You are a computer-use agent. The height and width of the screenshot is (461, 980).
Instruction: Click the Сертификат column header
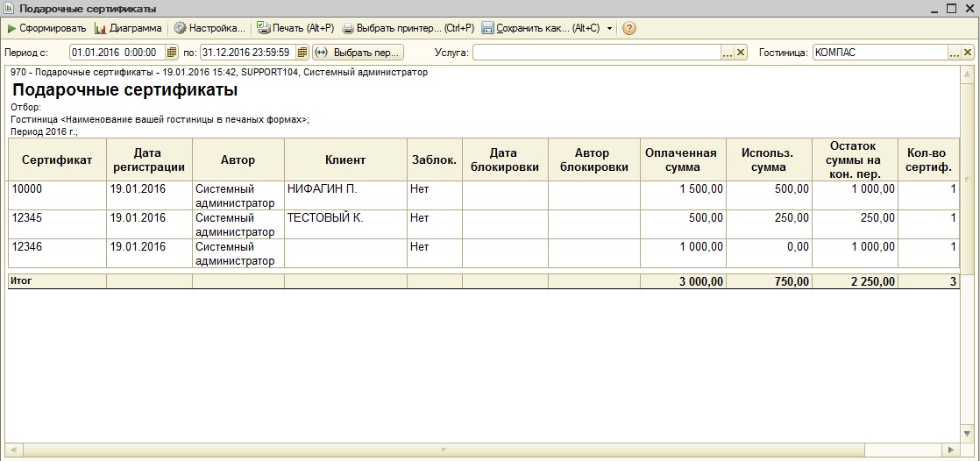57,160
